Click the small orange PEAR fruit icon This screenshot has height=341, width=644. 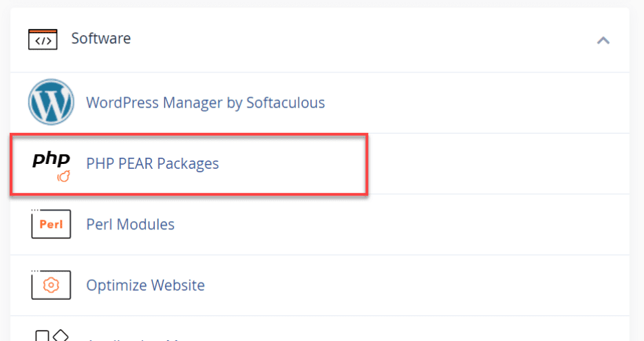point(63,178)
